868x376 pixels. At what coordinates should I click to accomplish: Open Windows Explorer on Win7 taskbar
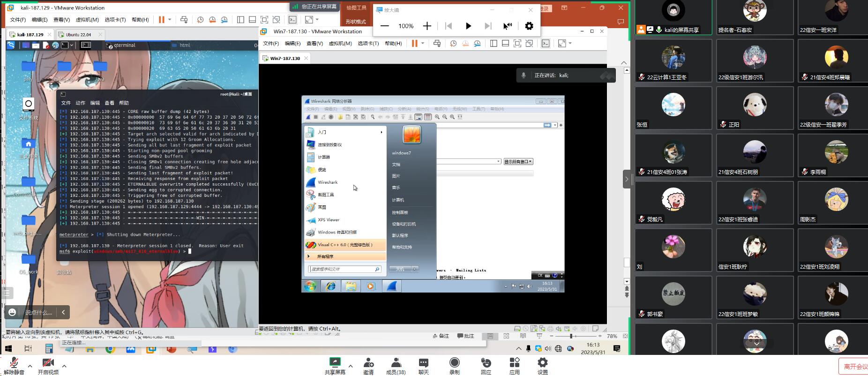[351, 286]
